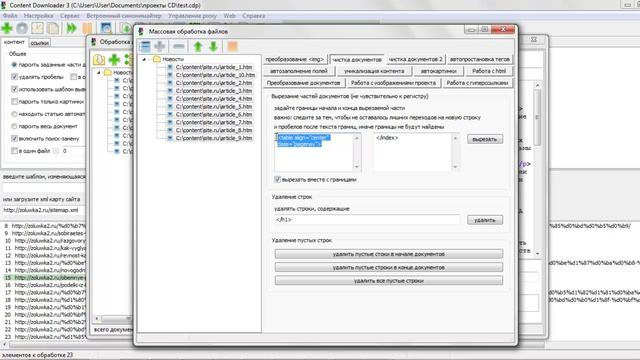Image resolution: width=640 pixels, height=360 pixels.
Task: Click Новости folder icon in dialog tree
Action: [x=157, y=59]
